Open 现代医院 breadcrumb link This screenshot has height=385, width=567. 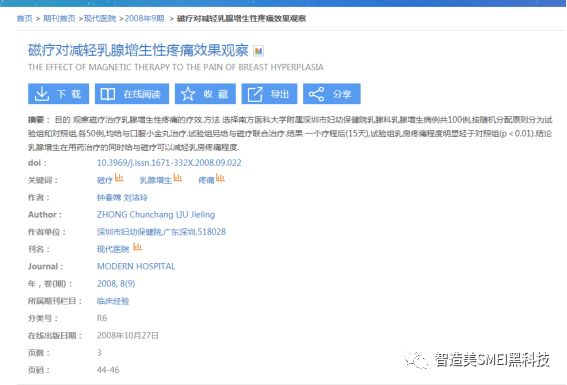pyautogui.click(x=100, y=18)
